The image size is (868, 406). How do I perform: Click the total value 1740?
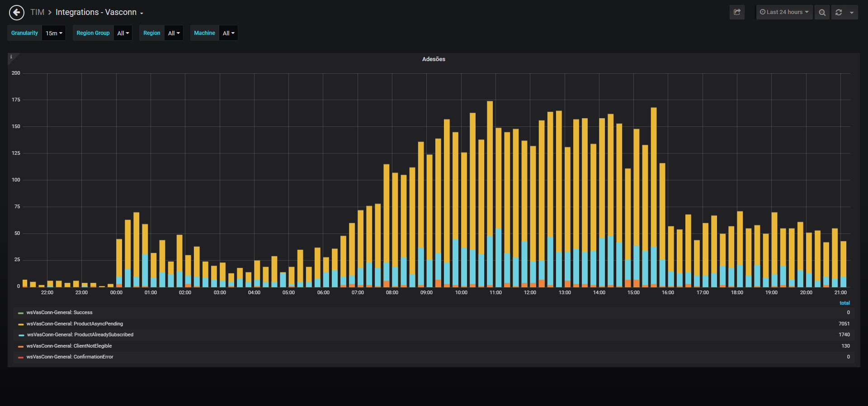tap(844, 335)
